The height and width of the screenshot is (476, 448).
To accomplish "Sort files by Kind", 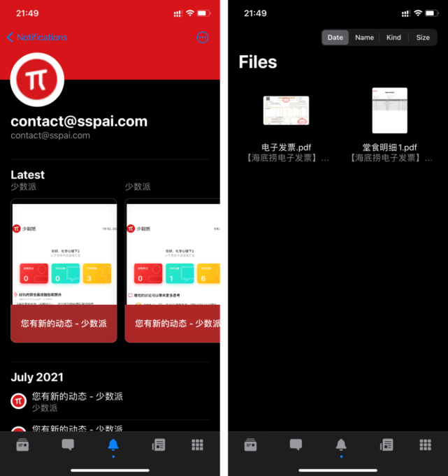I will pyautogui.click(x=393, y=37).
